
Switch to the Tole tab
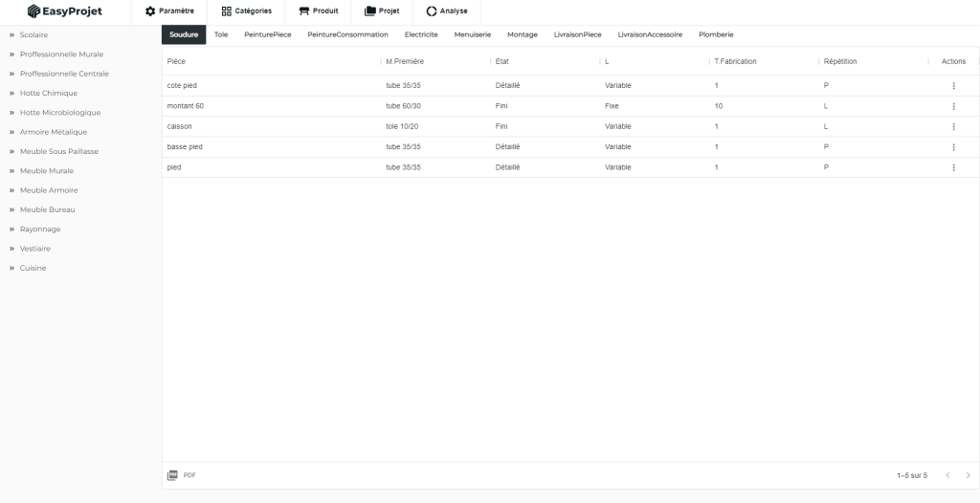click(x=221, y=34)
